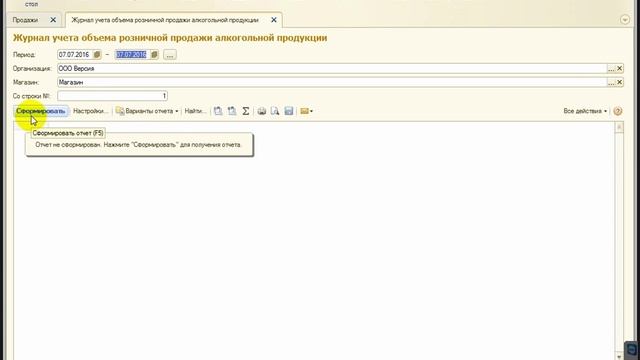Viewport: 640px width, 360px height.
Task: Click the Магазин input field
Action: point(332,82)
